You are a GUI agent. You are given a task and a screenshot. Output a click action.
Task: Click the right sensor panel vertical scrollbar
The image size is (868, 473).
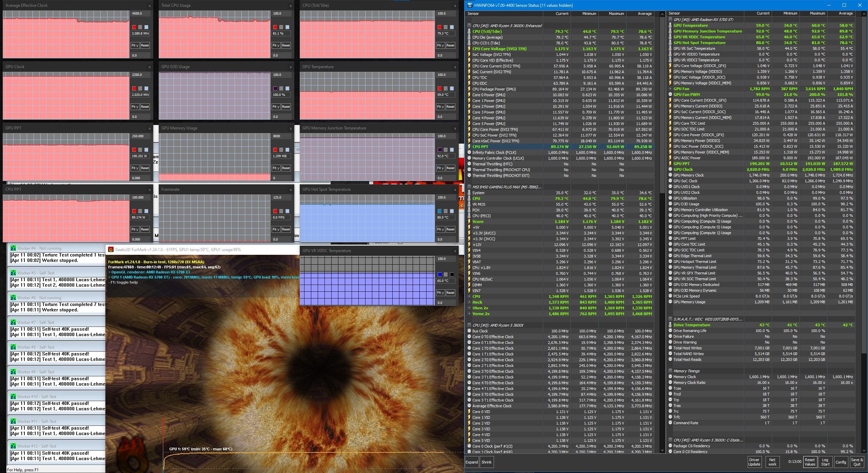click(863, 232)
